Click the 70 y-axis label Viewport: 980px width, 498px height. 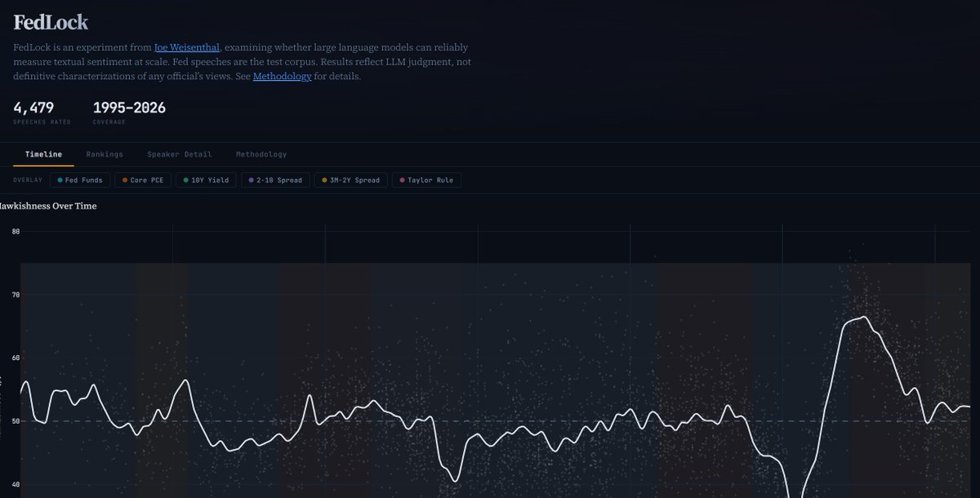click(x=16, y=295)
